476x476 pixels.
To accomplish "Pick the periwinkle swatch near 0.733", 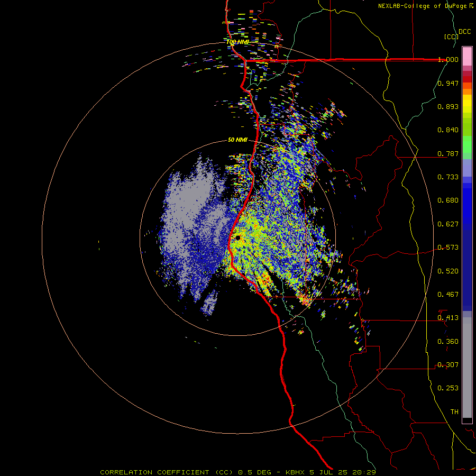I will 467,168.
